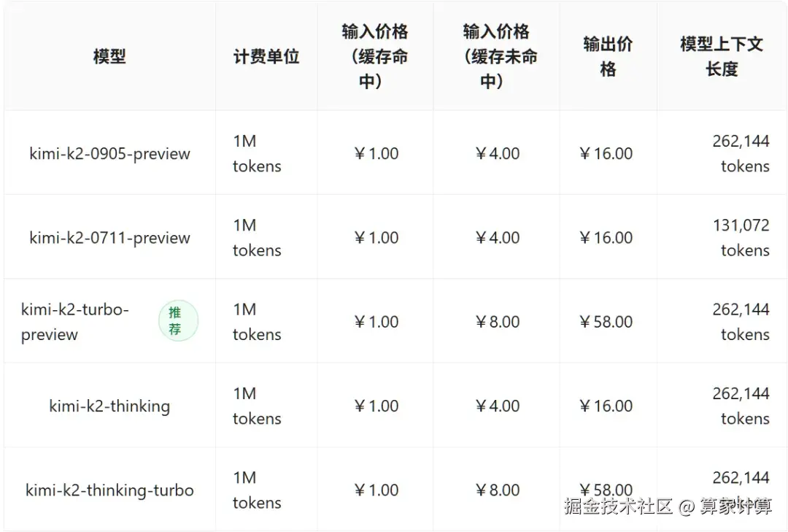
Task: Click the 掘金技术社区 watermark text
Action: (618, 506)
